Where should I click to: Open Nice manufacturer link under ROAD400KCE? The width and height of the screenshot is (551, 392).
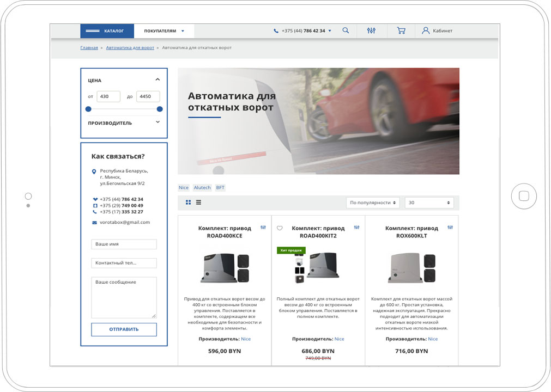pos(246,339)
